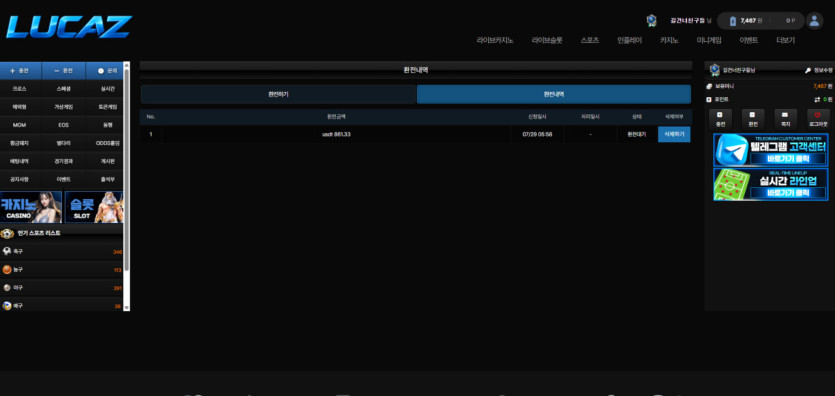Switch to 환전내역 tab
The image size is (835, 396).
point(554,94)
